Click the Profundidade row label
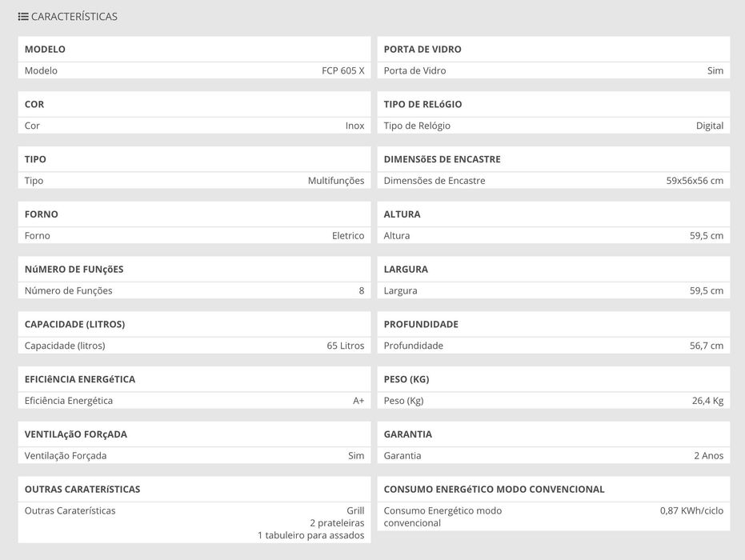The width and height of the screenshot is (745, 560). (x=413, y=346)
